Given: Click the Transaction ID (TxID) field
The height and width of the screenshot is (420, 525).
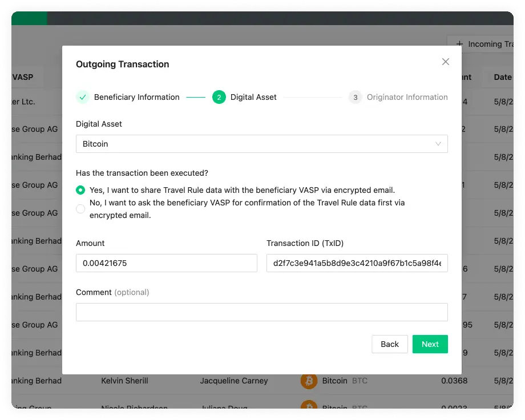Looking at the screenshot, I should 357,263.
